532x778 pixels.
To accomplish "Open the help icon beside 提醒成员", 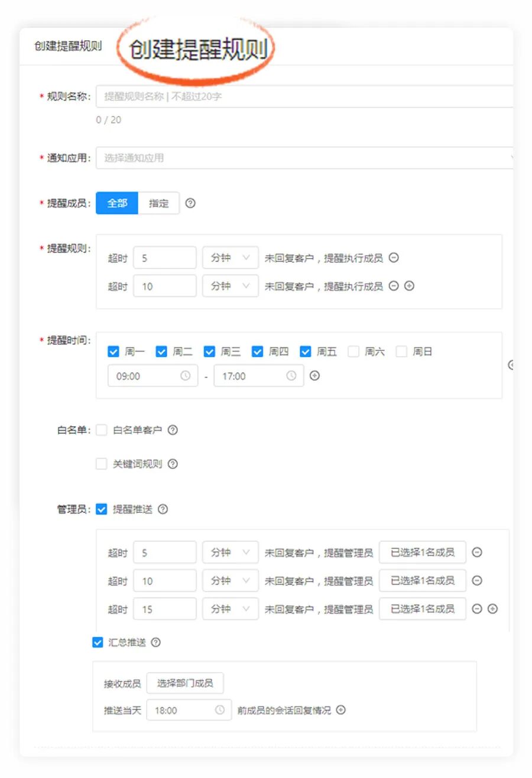I will [190, 203].
